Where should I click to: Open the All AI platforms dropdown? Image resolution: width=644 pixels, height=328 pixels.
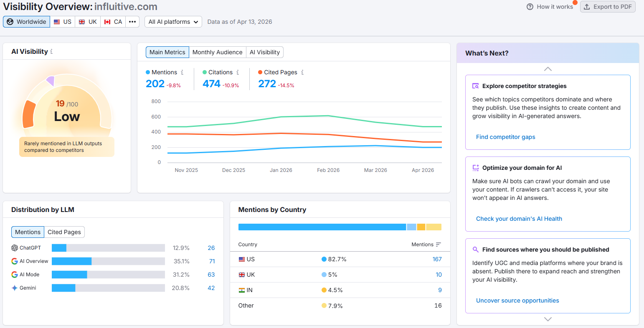click(x=173, y=22)
